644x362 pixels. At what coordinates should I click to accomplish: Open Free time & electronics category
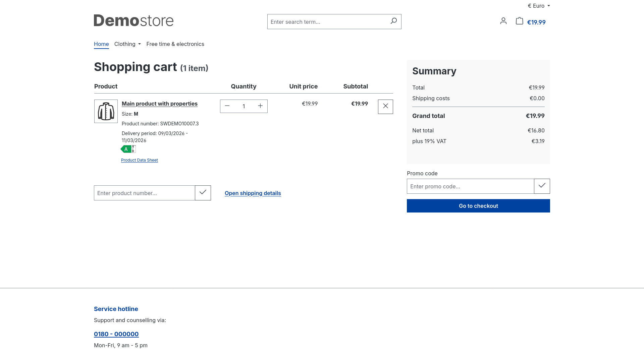tap(175, 44)
